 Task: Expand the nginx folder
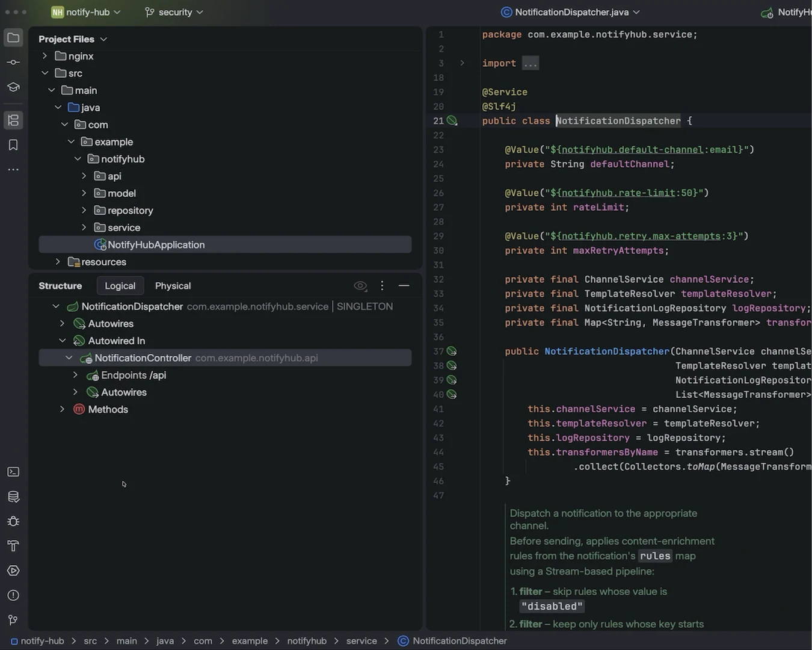pyautogui.click(x=45, y=56)
